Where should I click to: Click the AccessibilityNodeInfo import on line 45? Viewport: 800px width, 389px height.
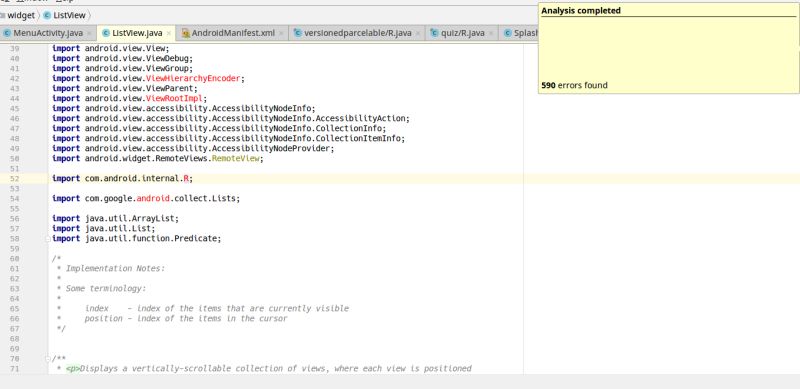coord(184,108)
